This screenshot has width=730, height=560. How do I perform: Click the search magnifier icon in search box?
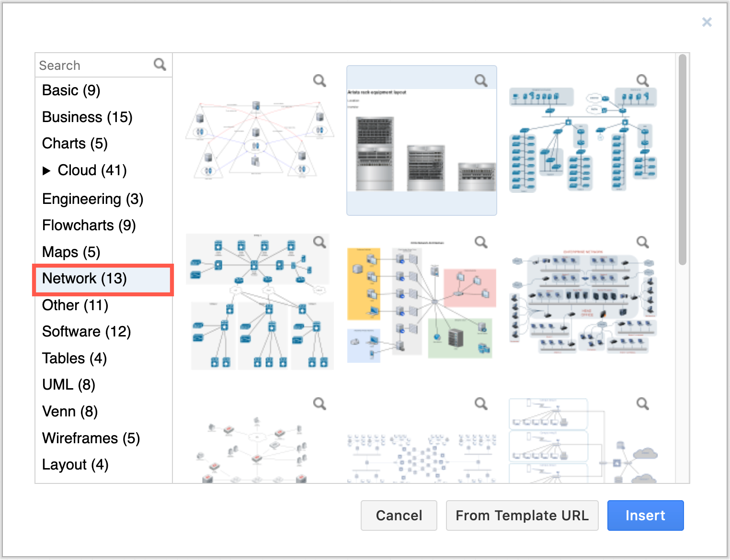click(160, 65)
